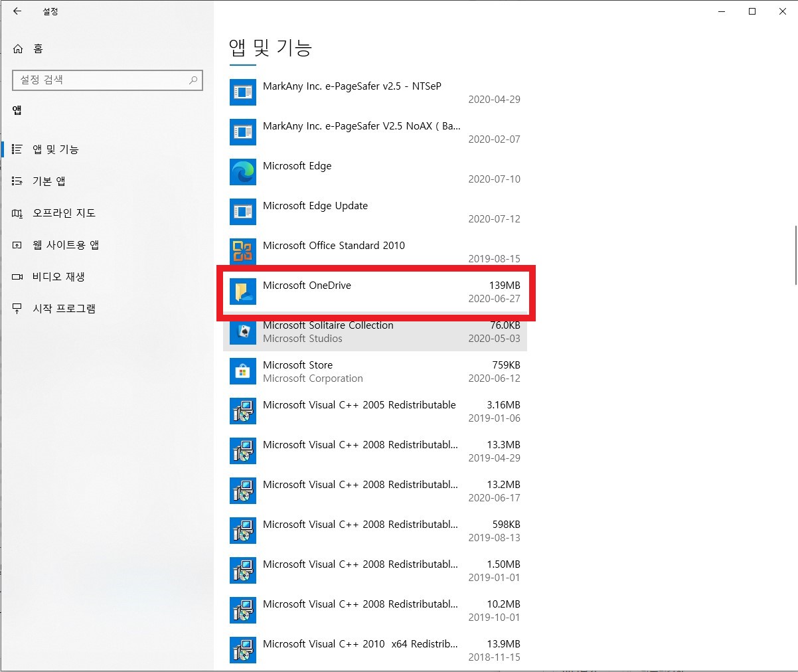
Task: Select the Microsoft Store entry name
Action: point(297,365)
